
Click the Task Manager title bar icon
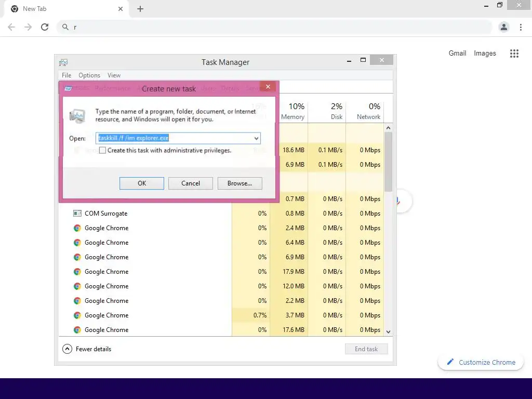(63, 62)
